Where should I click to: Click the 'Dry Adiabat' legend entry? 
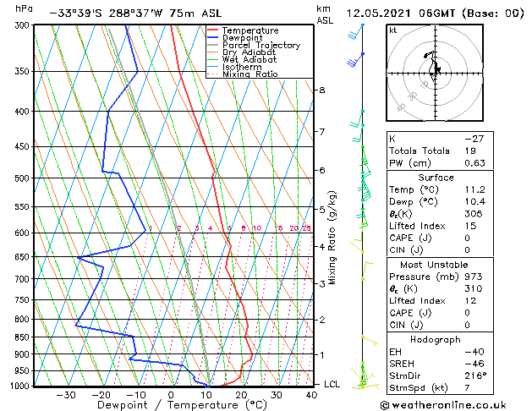click(x=249, y=52)
